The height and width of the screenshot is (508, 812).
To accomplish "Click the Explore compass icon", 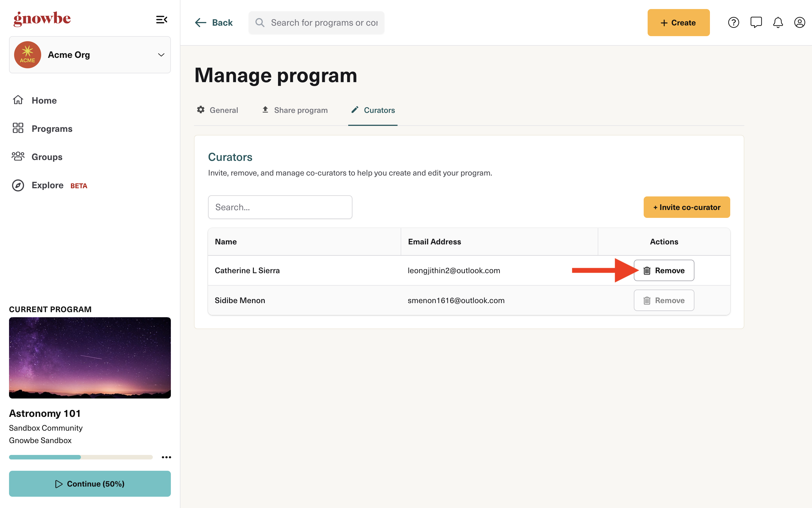I will click(18, 185).
